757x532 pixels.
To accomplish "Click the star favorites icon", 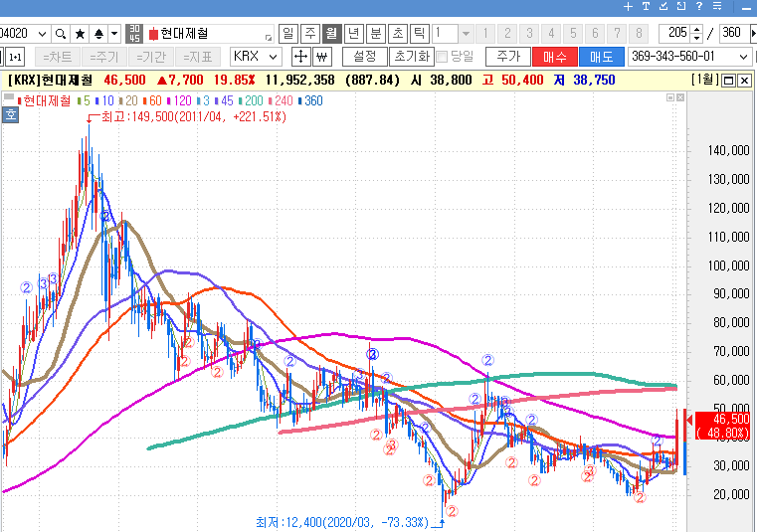I will 81,34.
